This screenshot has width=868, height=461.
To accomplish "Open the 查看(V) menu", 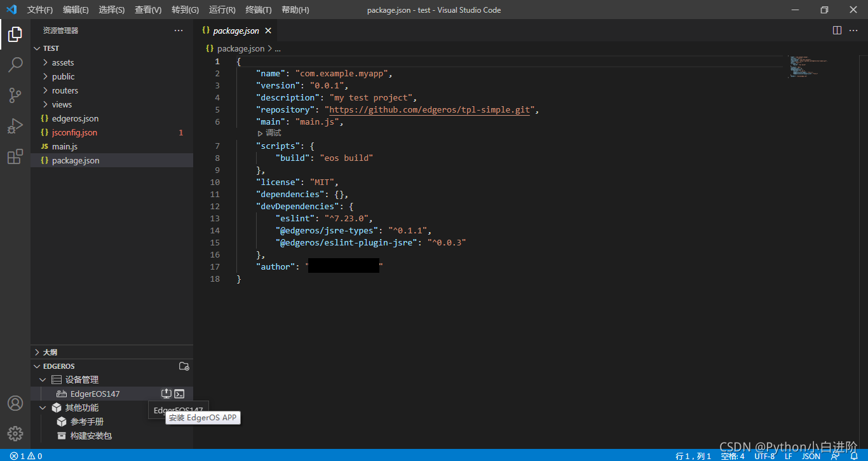I will pyautogui.click(x=148, y=10).
